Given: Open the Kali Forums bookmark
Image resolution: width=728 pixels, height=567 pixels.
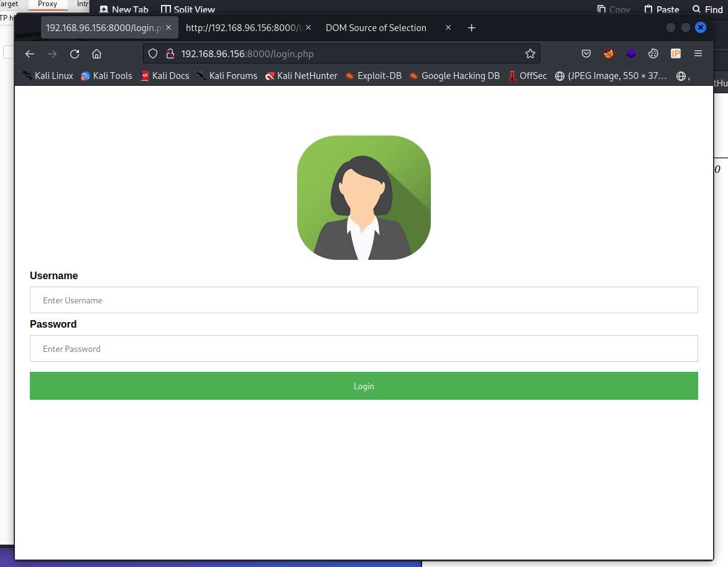Looking at the screenshot, I should click(227, 76).
